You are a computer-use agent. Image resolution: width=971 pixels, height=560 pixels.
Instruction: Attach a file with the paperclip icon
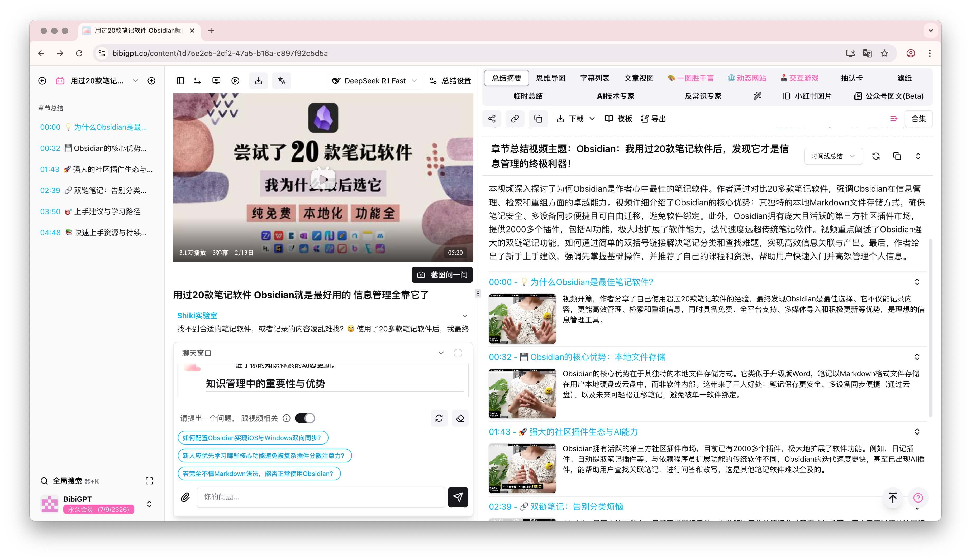[185, 497]
